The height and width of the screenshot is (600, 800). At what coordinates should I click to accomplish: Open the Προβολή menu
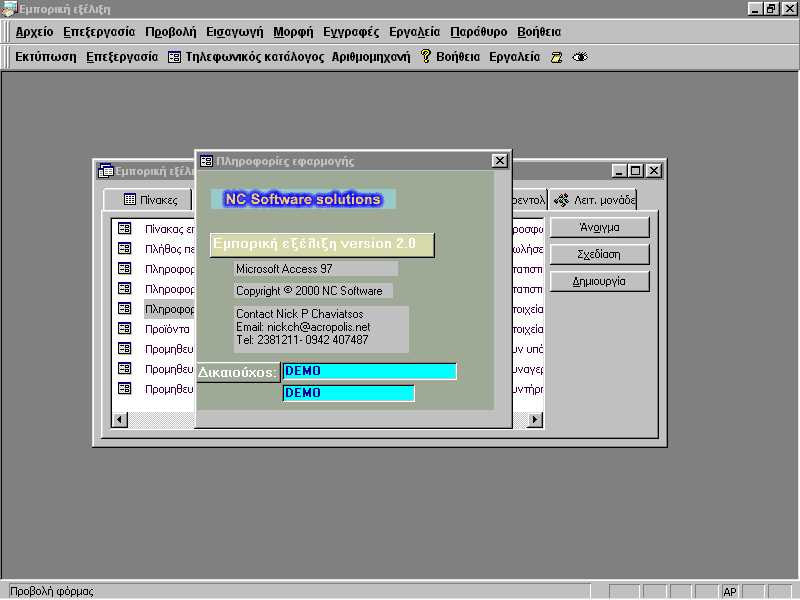(170, 32)
